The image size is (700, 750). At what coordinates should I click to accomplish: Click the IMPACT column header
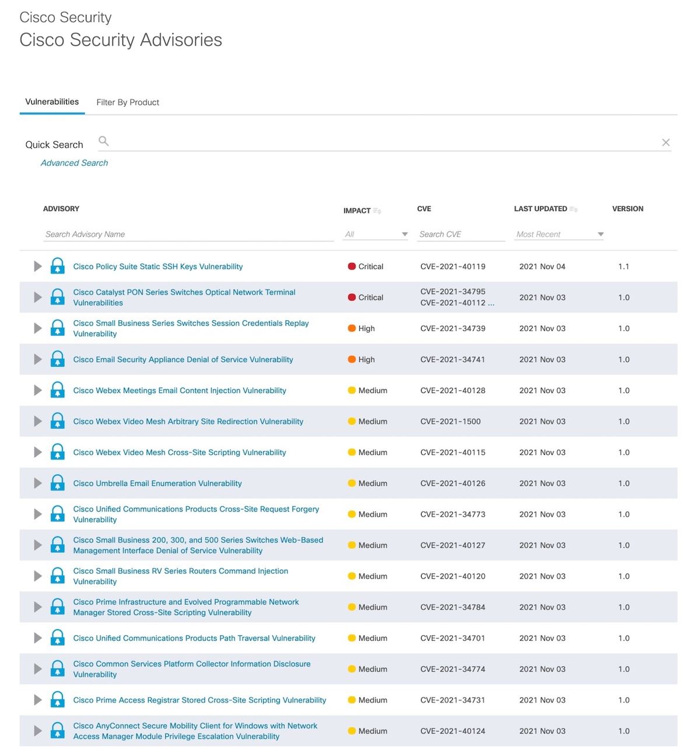[x=357, y=211]
